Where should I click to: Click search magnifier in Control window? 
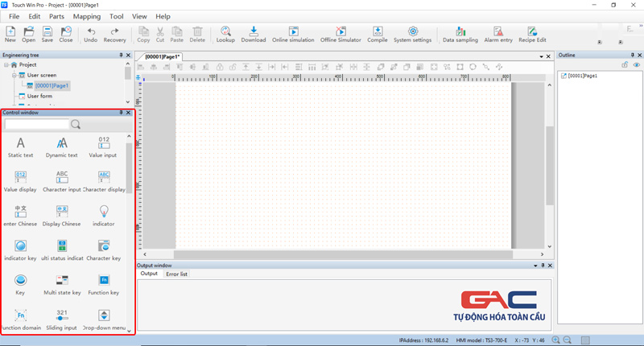coord(76,125)
